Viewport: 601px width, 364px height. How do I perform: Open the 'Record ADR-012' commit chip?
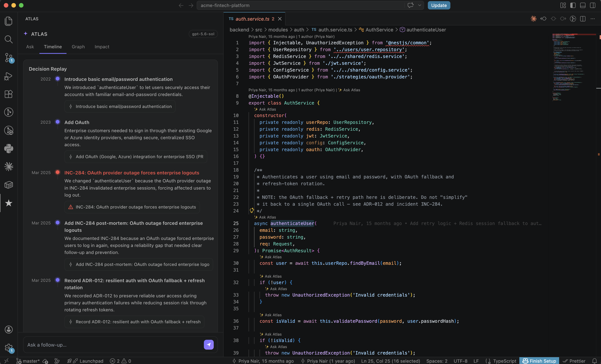click(134, 322)
